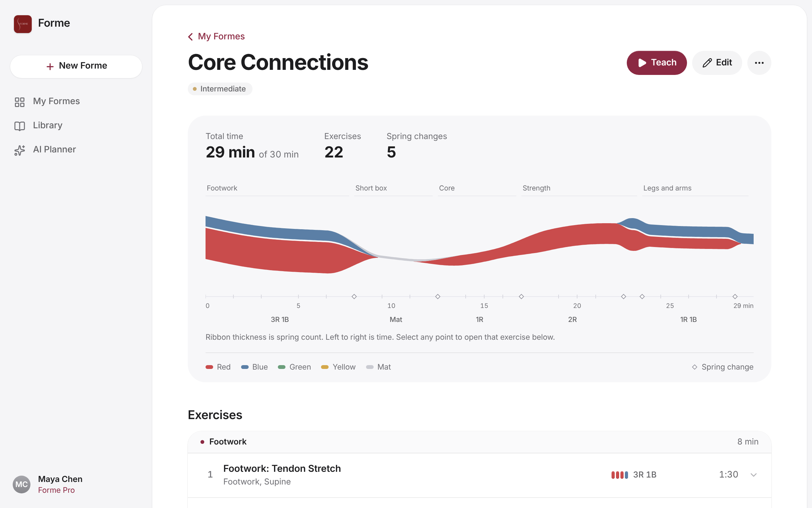
Task: Click the Spring change legend diamond icon
Action: point(694,367)
